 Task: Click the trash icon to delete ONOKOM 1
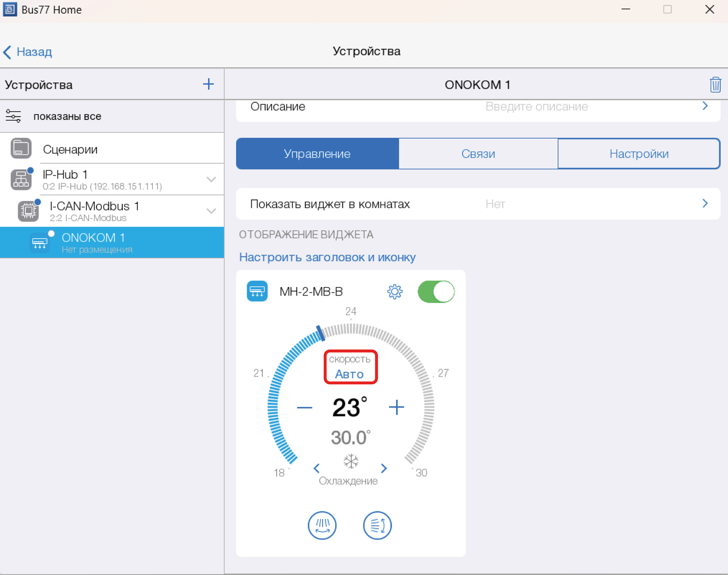[715, 85]
